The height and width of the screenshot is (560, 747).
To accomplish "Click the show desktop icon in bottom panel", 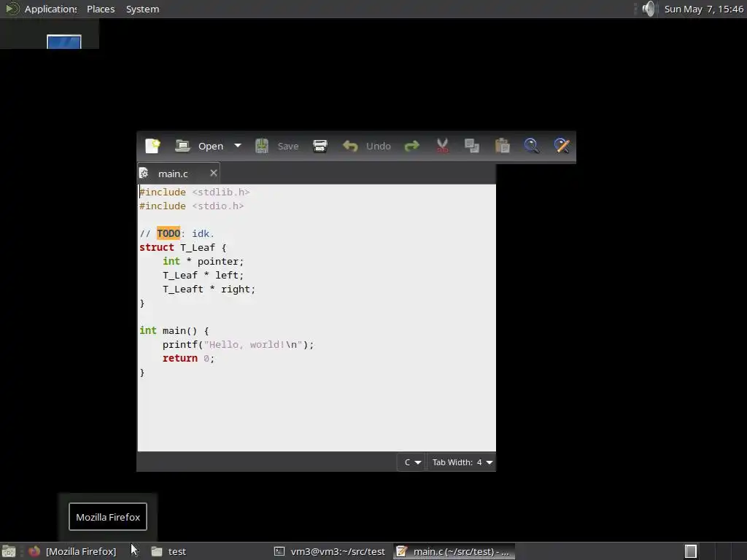I will [9, 551].
